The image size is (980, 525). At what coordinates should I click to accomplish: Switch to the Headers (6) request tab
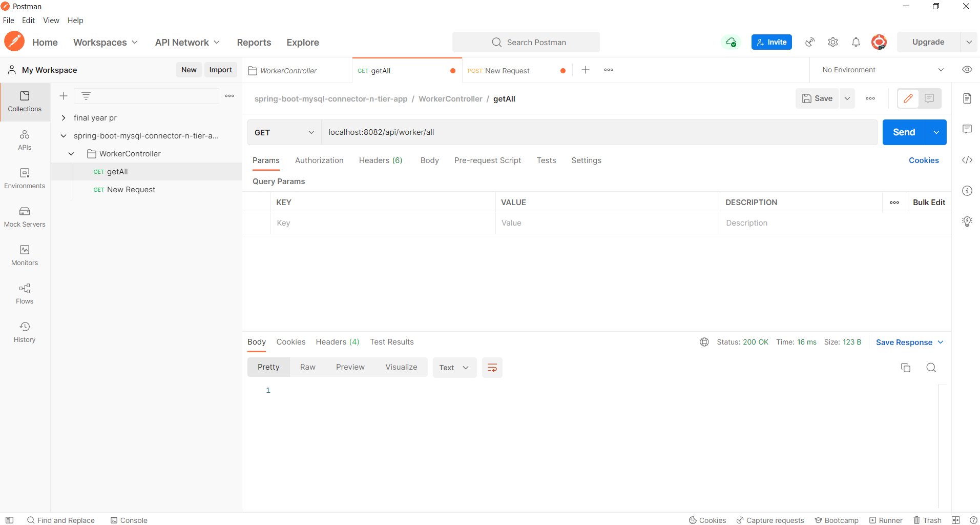(x=381, y=160)
